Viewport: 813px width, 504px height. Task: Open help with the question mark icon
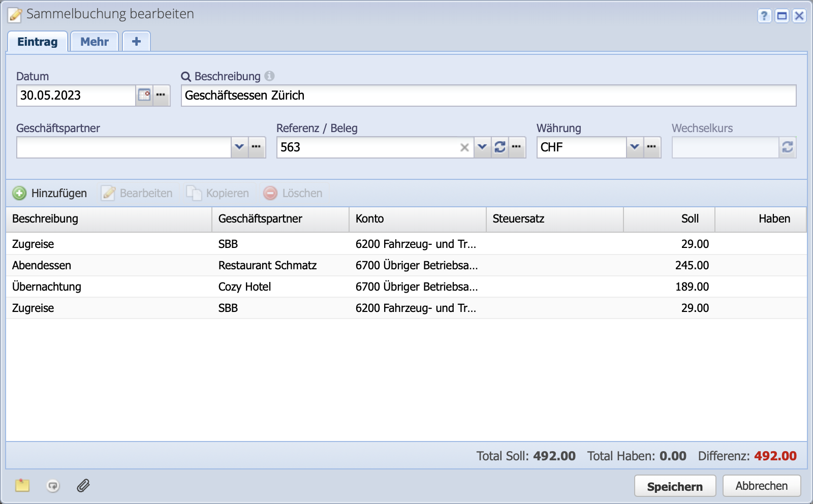(764, 16)
